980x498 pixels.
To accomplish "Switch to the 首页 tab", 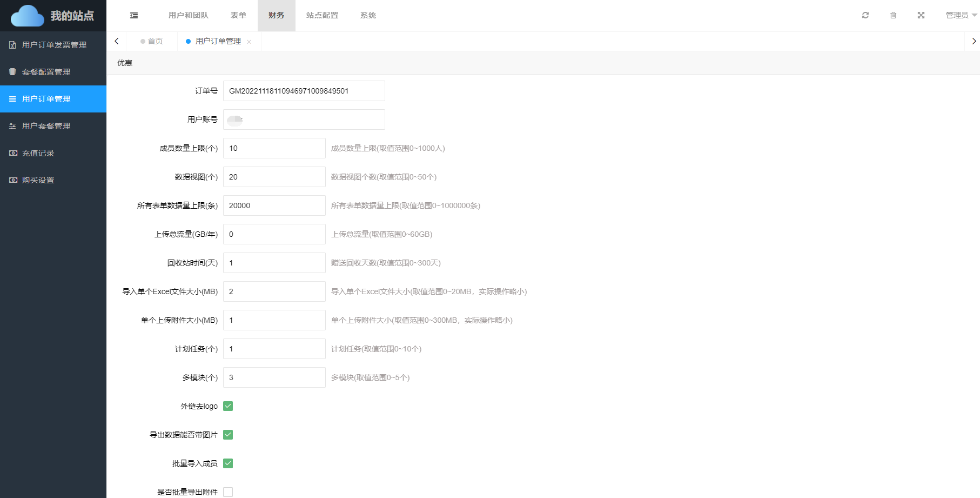I will click(x=155, y=41).
